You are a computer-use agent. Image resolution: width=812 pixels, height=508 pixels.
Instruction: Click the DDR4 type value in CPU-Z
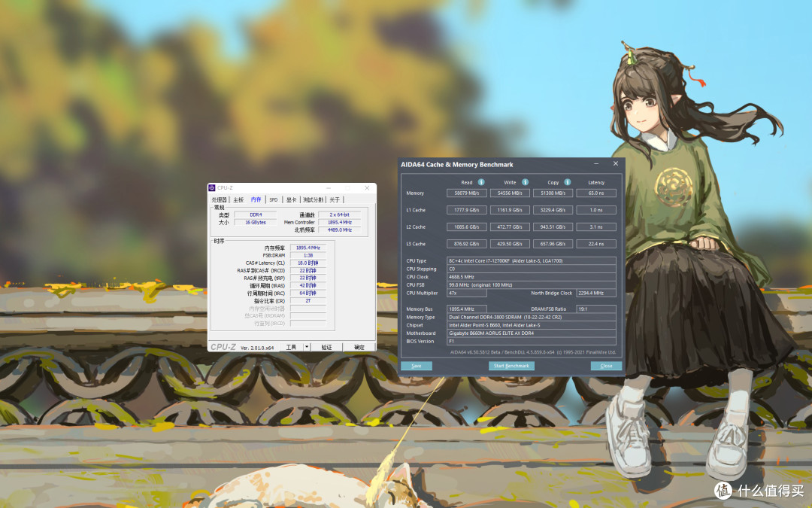[256, 214]
